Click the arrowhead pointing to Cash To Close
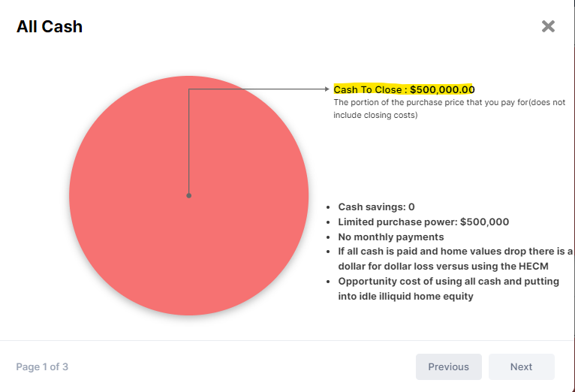This screenshot has width=575, height=392. (327, 89)
